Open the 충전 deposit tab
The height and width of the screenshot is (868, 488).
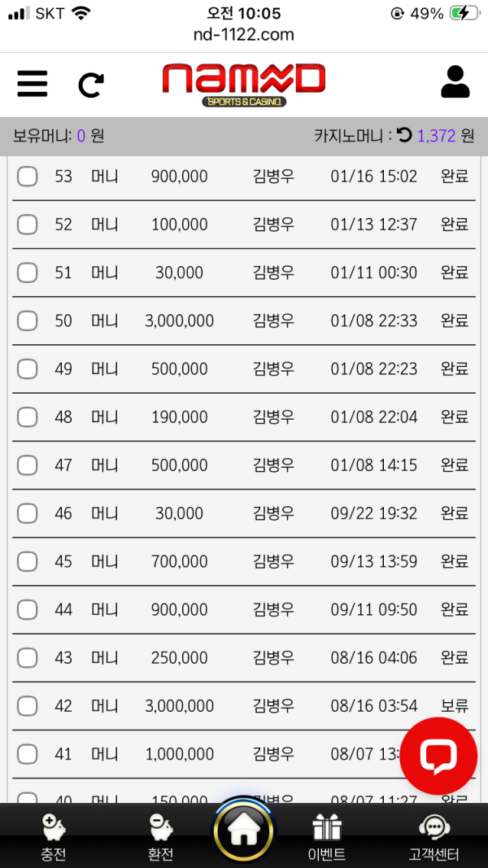tap(54, 836)
